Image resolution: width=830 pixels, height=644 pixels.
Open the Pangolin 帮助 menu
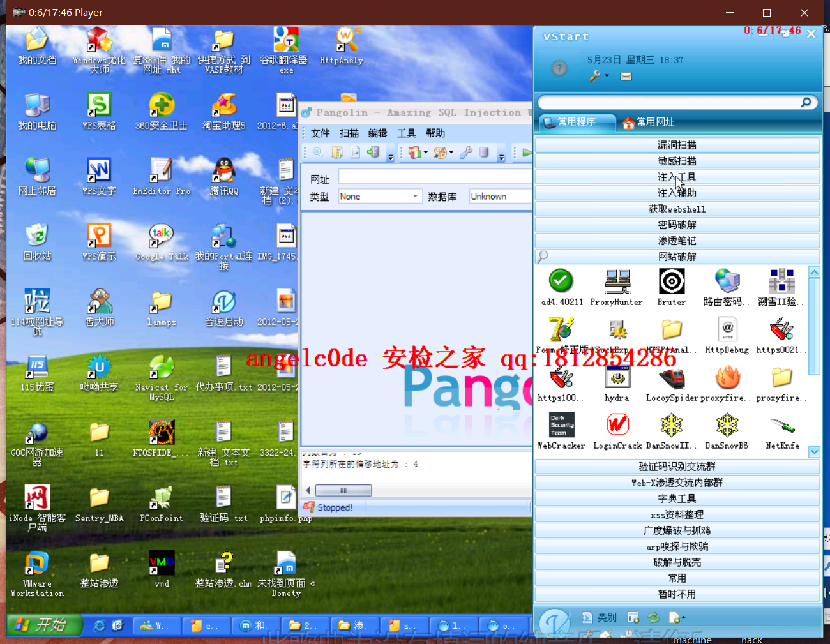point(435,133)
